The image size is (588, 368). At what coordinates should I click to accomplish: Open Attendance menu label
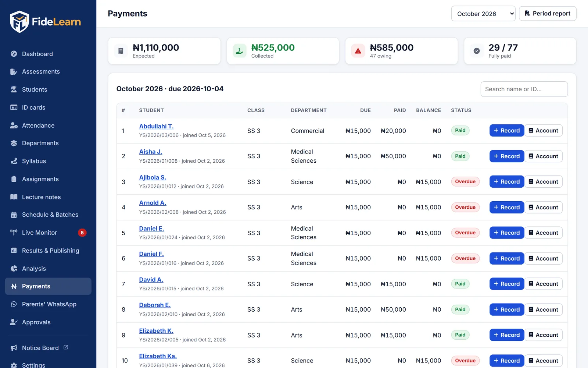[x=38, y=125]
